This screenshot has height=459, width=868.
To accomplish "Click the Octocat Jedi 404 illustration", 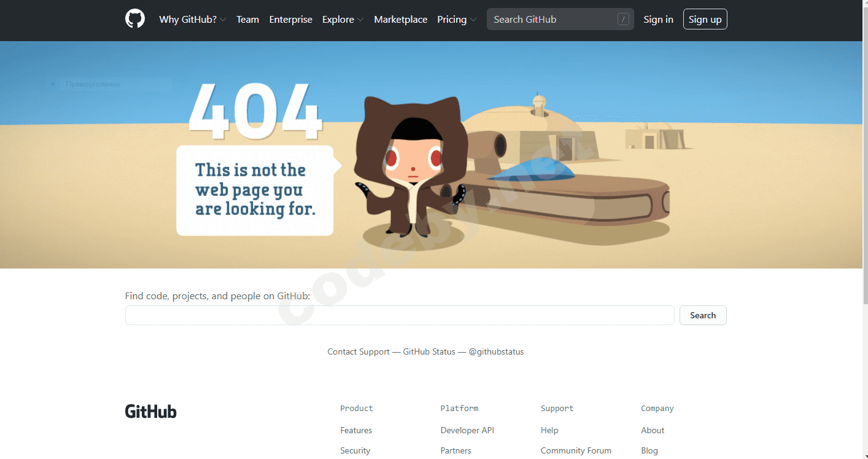I will coord(411,167).
